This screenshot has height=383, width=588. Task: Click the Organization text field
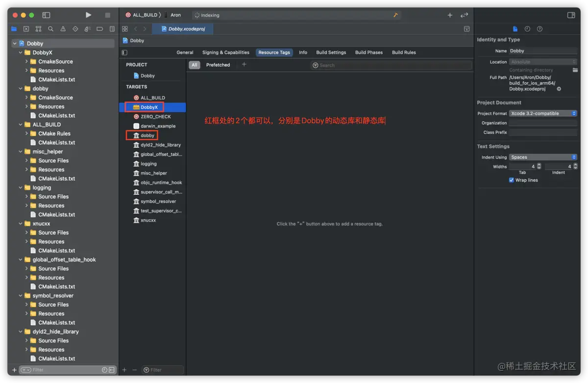point(543,123)
